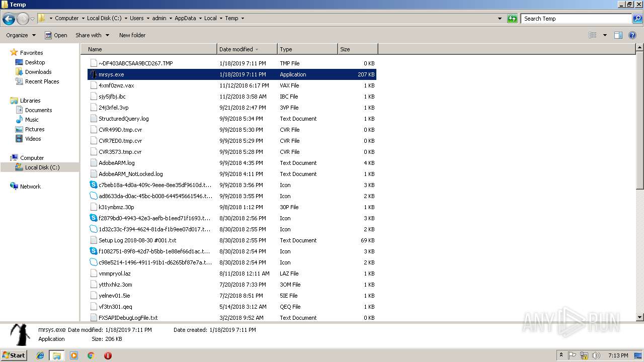
Task: Open Date modified column filter arrow
Action: (257, 49)
